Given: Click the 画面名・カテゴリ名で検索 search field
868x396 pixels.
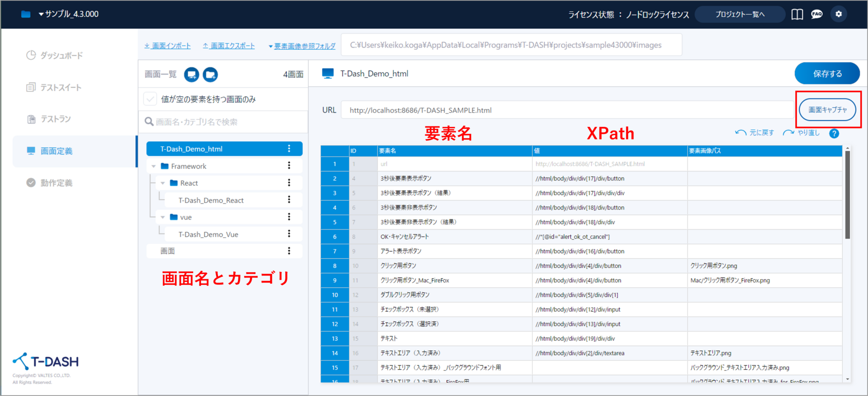Looking at the screenshot, I should pyautogui.click(x=226, y=122).
